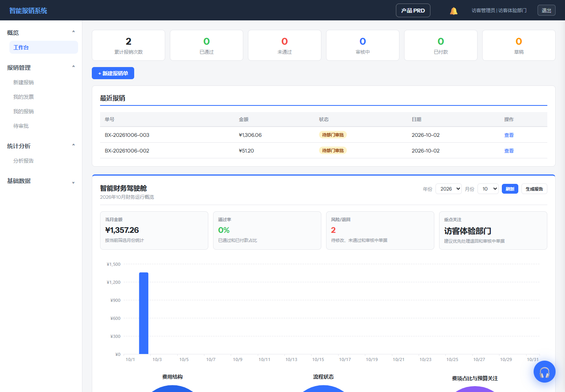The image size is (565, 392).
Task: Click the amount ¥1,306.06
Action: [250, 135]
